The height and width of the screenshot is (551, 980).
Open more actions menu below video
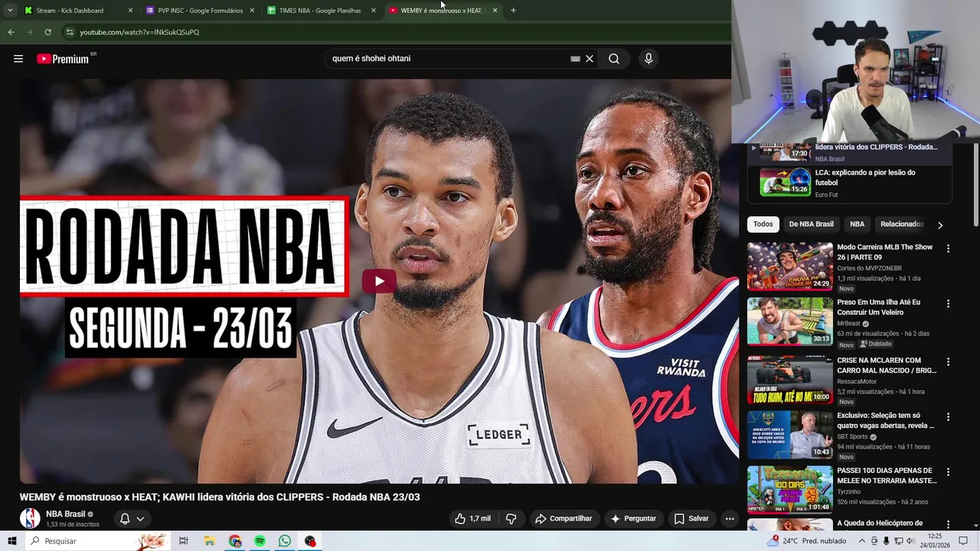(x=730, y=518)
